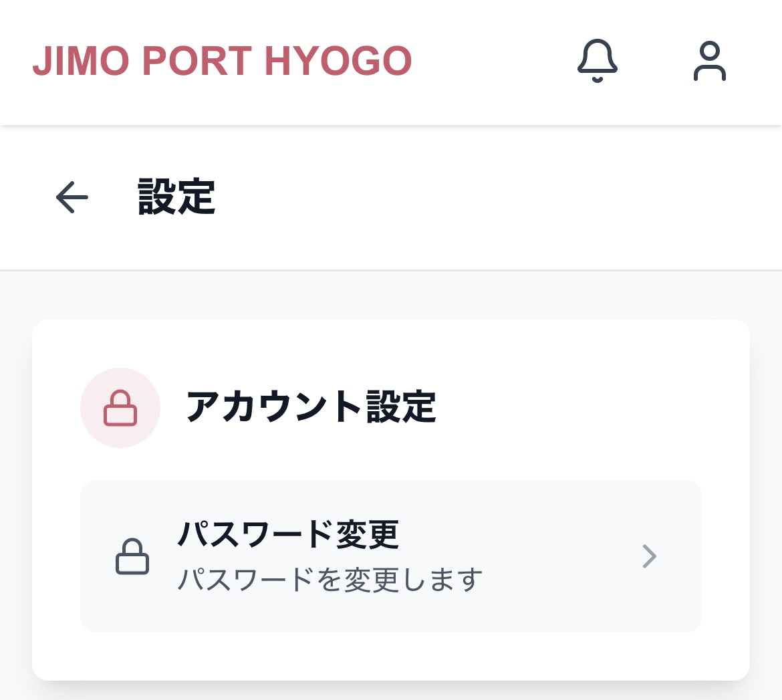Click the JIMO PORT HYOGO logo

coord(222,61)
